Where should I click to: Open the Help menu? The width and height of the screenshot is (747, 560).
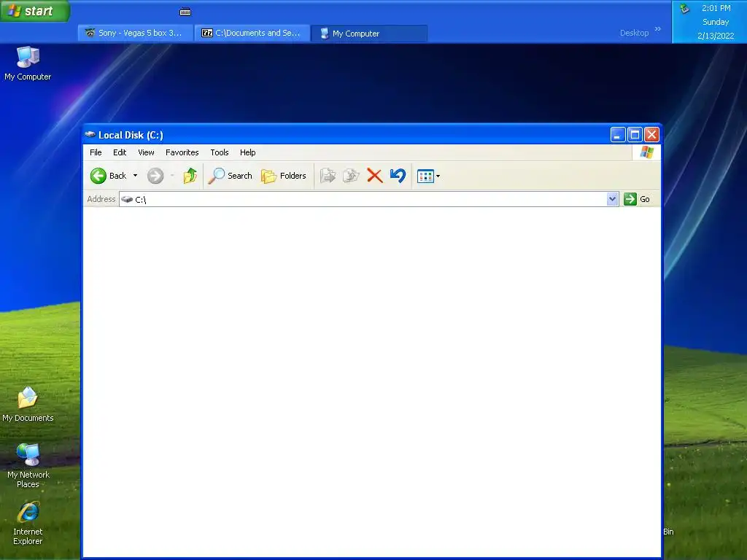[x=248, y=152]
